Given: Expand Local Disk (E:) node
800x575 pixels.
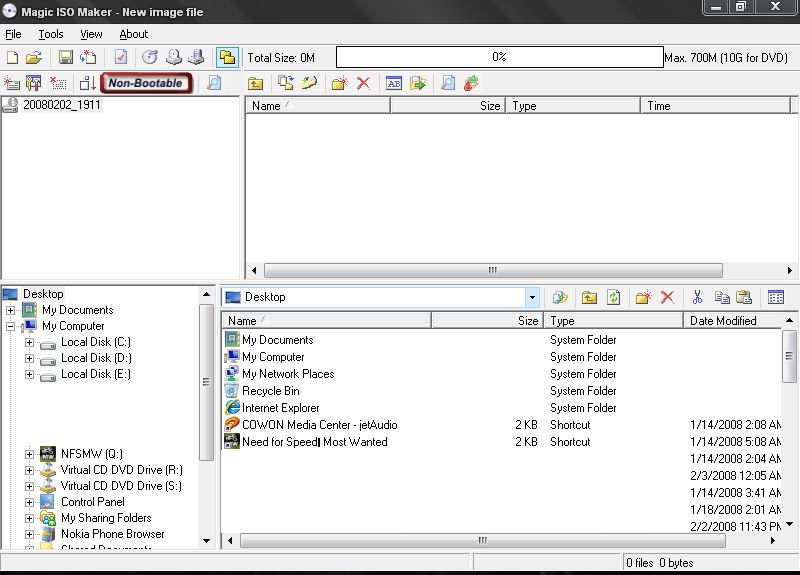Looking at the screenshot, I should coord(30,374).
